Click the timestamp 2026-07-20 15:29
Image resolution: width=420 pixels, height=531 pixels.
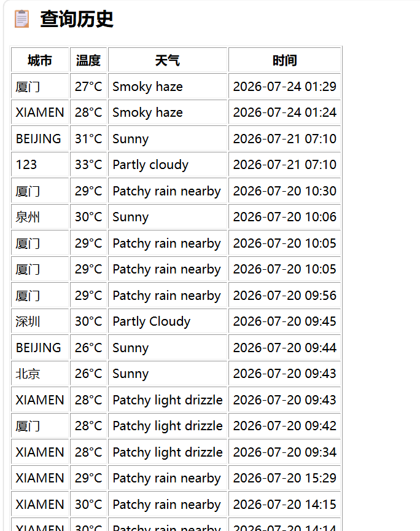pyautogui.click(x=285, y=478)
